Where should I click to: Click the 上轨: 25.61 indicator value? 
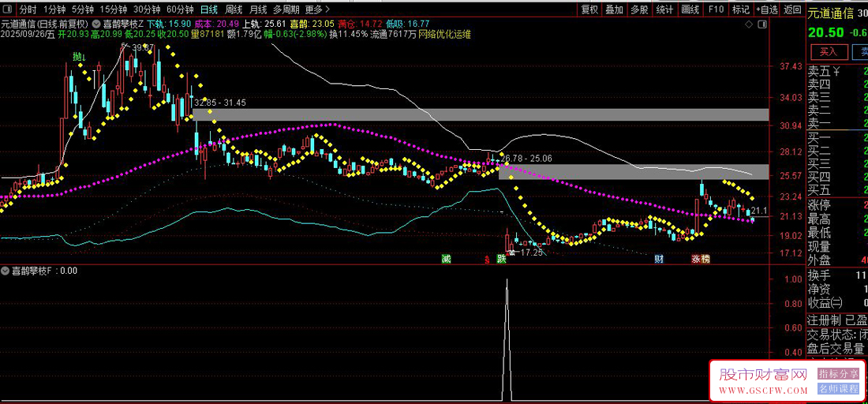point(265,24)
